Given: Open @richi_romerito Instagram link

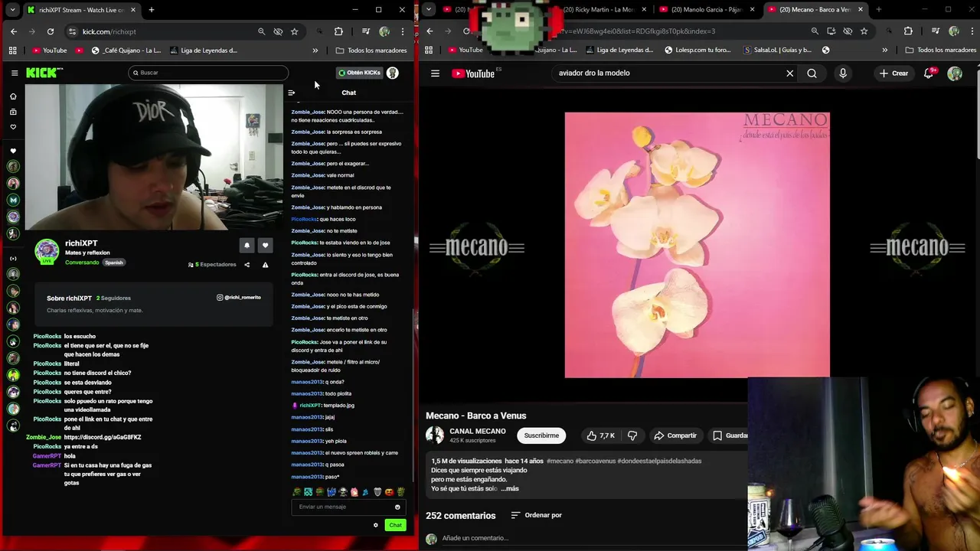Looking at the screenshot, I should (x=239, y=297).
